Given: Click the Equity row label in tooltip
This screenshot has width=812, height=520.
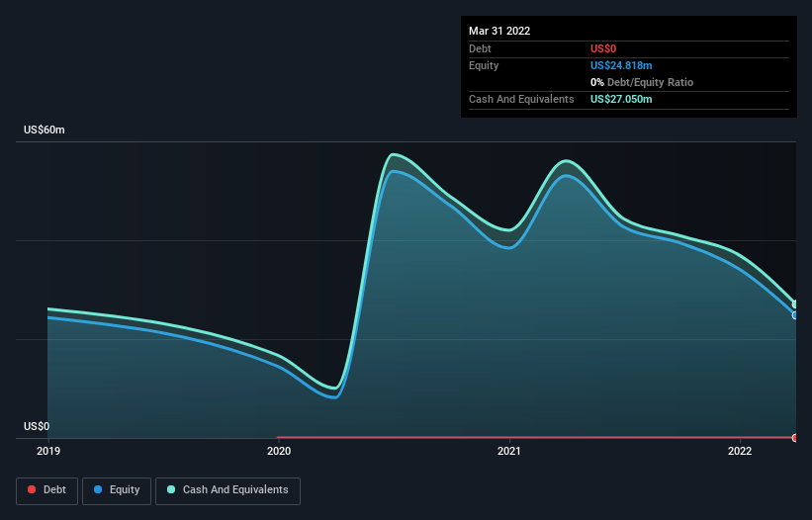Looking at the screenshot, I should click(x=484, y=65).
